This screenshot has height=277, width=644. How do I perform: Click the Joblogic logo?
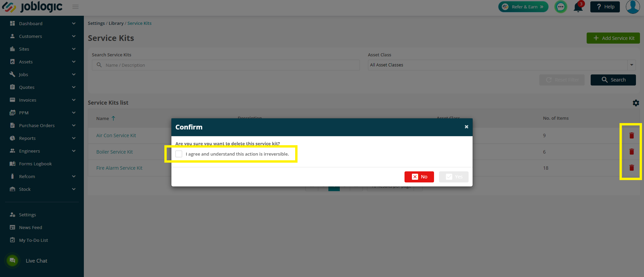(32, 7)
